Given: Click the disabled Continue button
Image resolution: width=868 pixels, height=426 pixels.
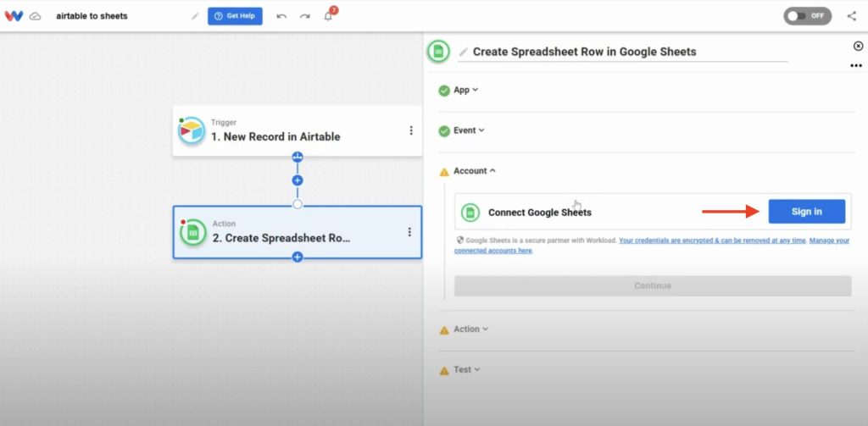Looking at the screenshot, I should [x=653, y=285].
